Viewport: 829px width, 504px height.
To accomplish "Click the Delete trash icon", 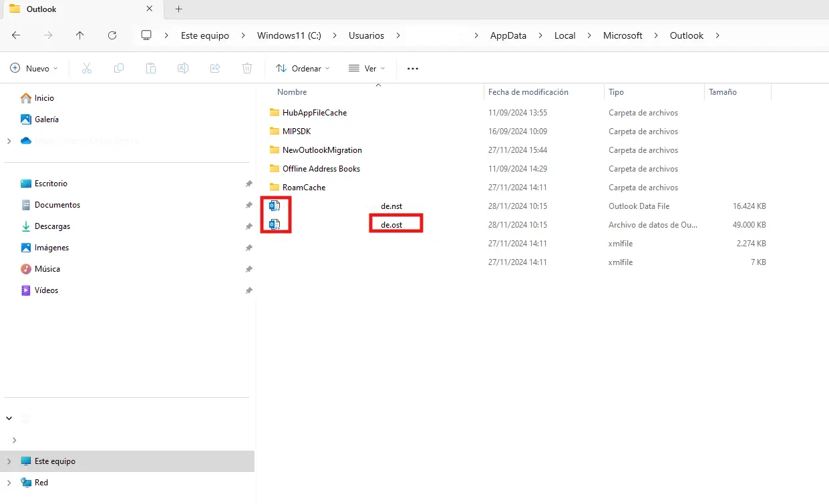I will pyautogui.click(x=247, y=68).
